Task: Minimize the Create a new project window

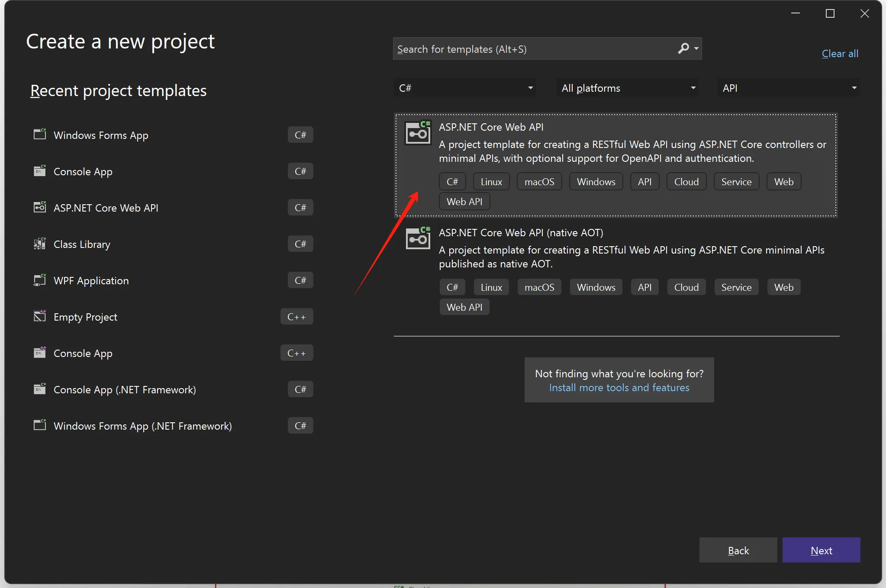Action: tap(796, 14)
